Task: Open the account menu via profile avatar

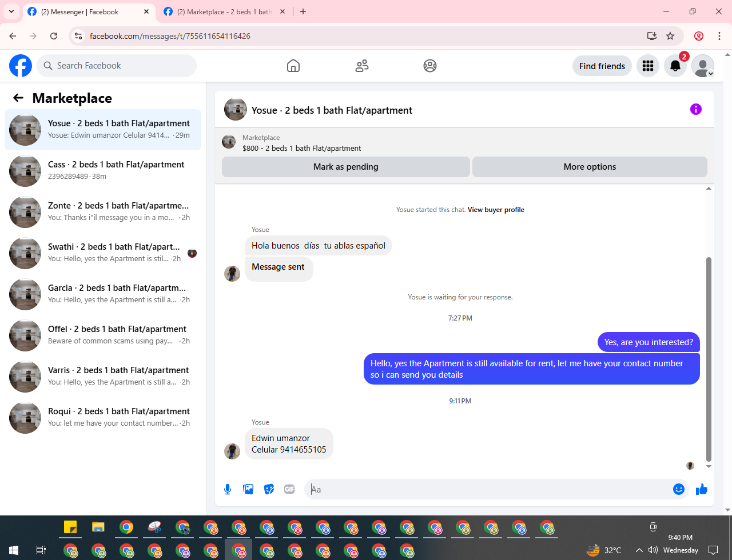Action: pyautogui.click(x=703, y=66)
